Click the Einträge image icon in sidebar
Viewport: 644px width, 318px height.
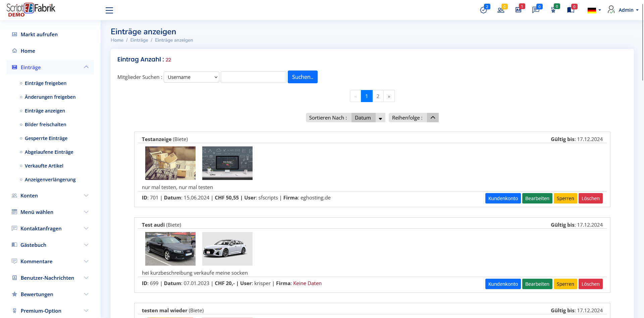click(x=14, y=67)
